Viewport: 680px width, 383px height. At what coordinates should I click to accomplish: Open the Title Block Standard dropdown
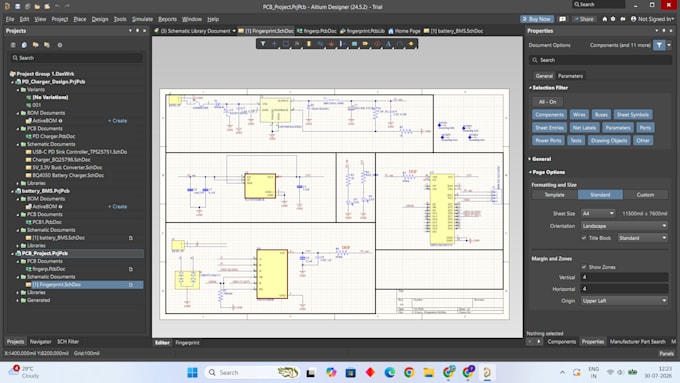(x=642, y=238)
